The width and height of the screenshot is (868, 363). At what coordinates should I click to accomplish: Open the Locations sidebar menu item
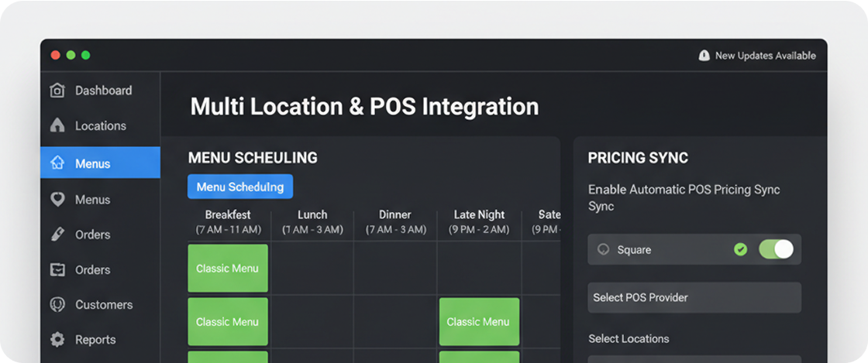coord(100,125)
